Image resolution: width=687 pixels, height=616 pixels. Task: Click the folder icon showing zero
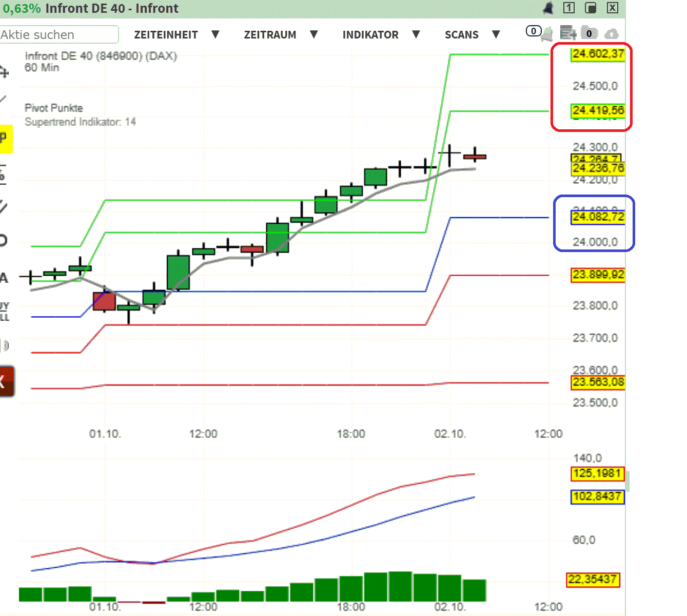tap(589, 32)
